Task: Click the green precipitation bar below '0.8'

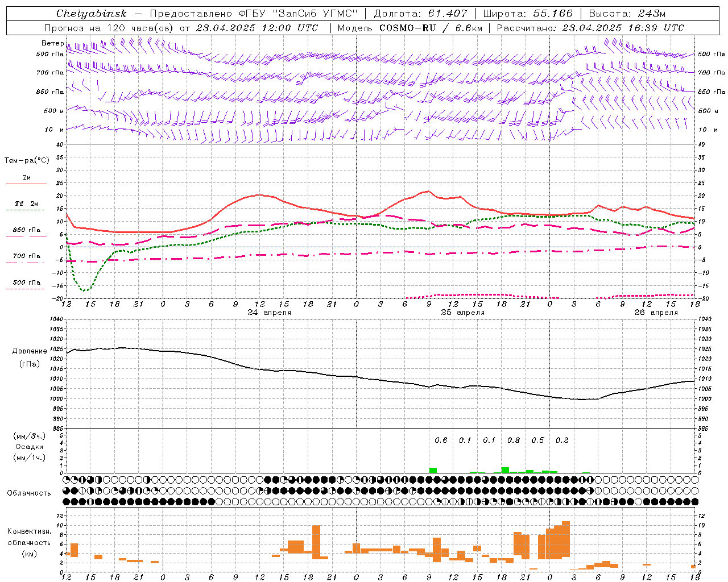Action: tap(505, 469)
